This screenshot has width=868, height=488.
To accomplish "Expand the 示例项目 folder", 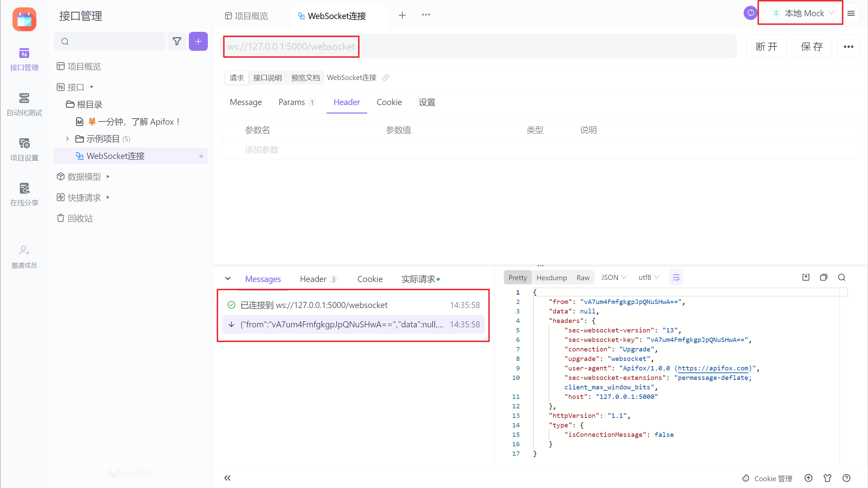I will (67, 139).
